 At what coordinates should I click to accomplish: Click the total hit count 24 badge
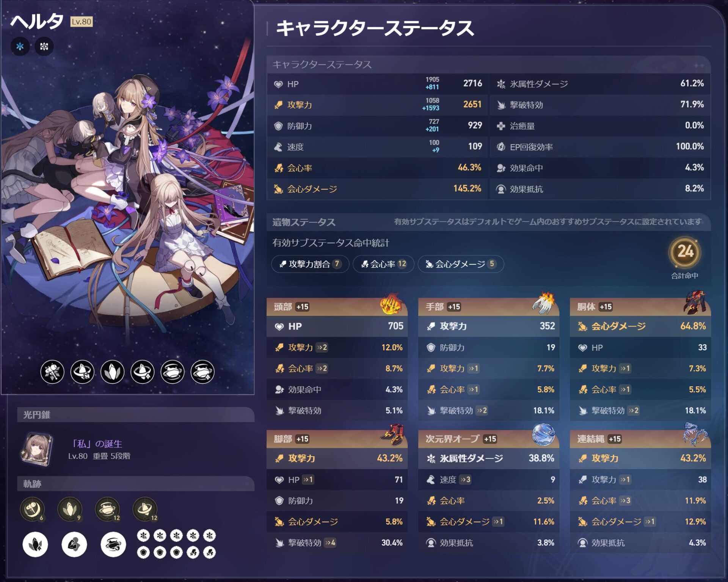[685, 252]
